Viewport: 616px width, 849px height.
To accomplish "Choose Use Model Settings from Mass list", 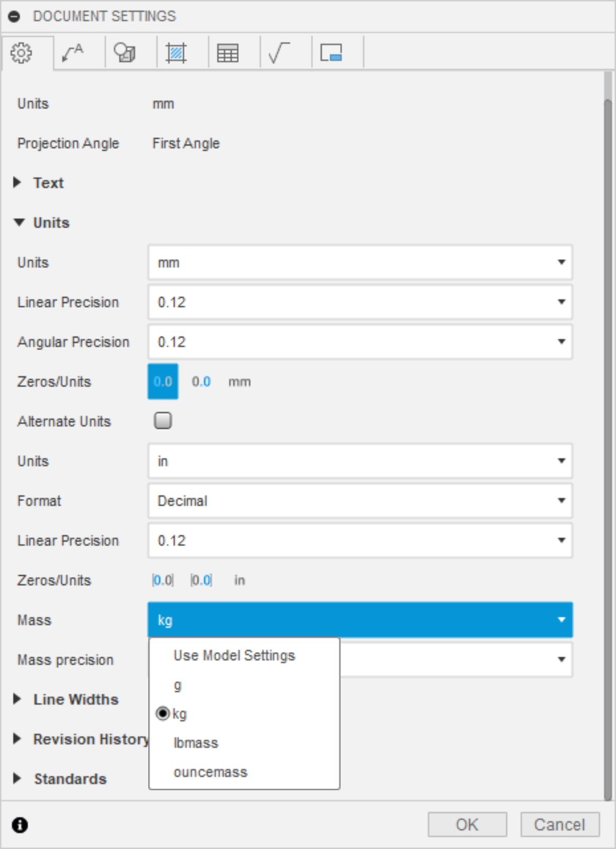I will click(234, 656).
